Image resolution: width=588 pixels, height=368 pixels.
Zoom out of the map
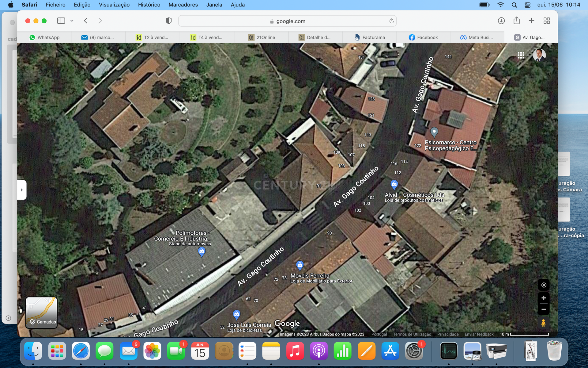pyautogui.click(x=544, y=309)
